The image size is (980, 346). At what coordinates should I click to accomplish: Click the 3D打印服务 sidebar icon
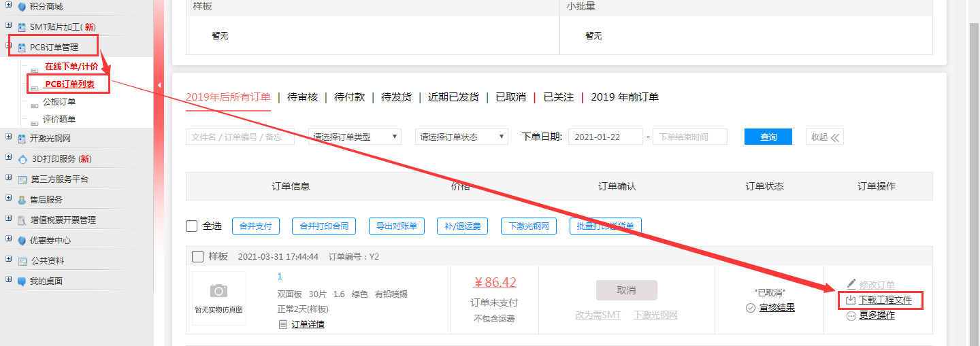23,159
